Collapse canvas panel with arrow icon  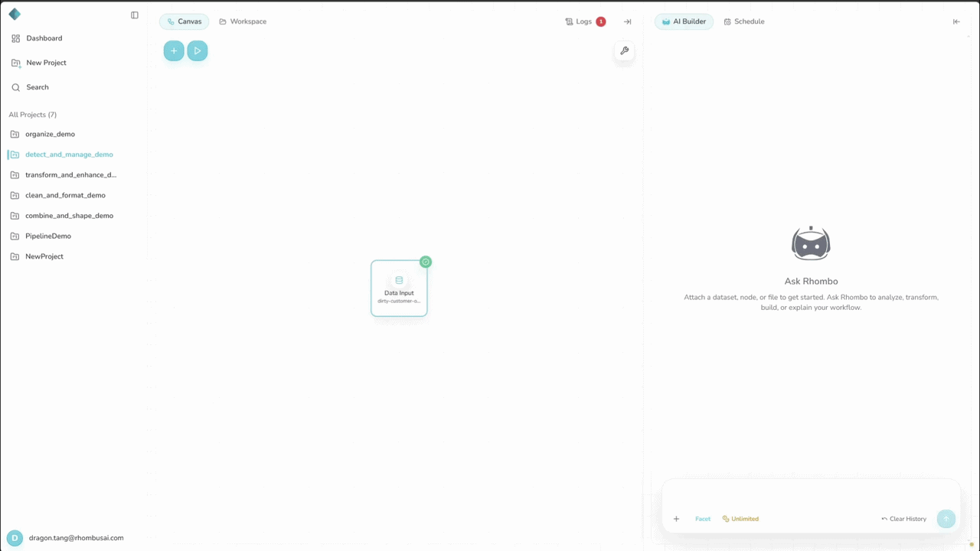[x=628, y=21]
